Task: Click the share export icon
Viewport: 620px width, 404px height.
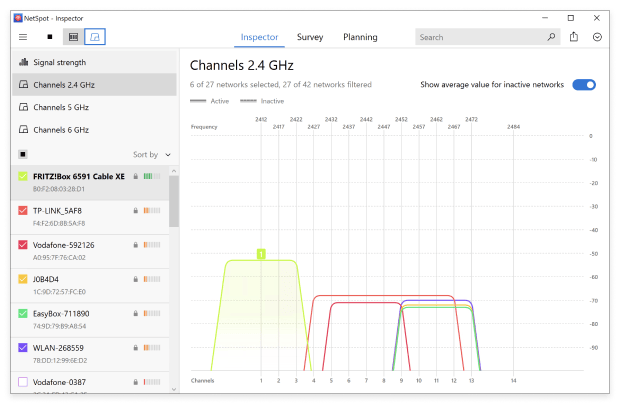Action: 574,37
